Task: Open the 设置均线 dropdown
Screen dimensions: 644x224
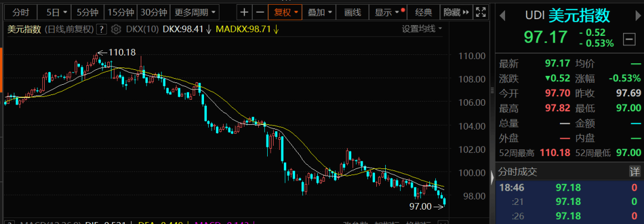Action: (422, 29)
